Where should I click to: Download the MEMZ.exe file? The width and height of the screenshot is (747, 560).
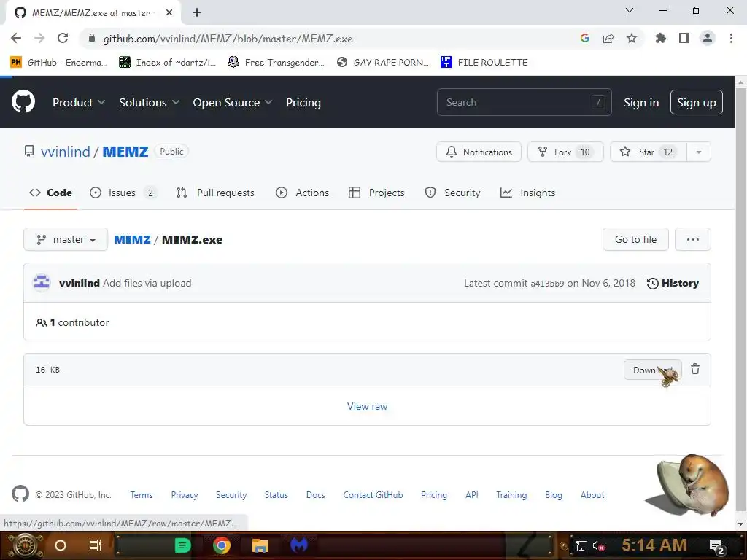[x=653, y=370]
